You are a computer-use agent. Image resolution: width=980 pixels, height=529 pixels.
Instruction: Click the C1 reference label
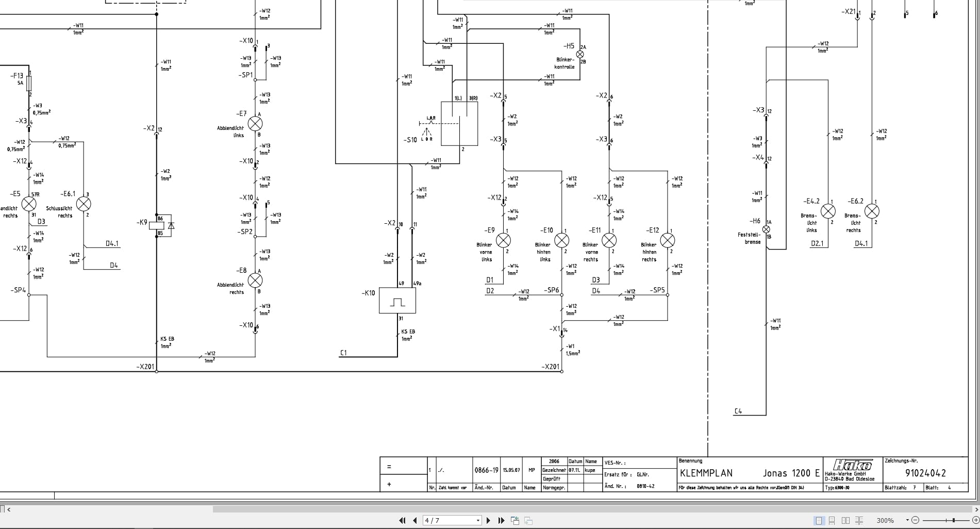pyautogui.click(x=343, y=353)
